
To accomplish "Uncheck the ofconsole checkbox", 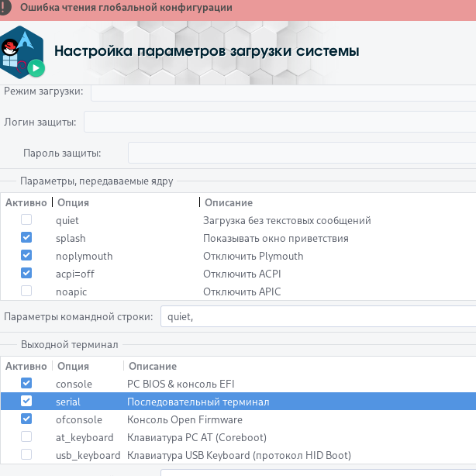I will (x=26, y=419).
